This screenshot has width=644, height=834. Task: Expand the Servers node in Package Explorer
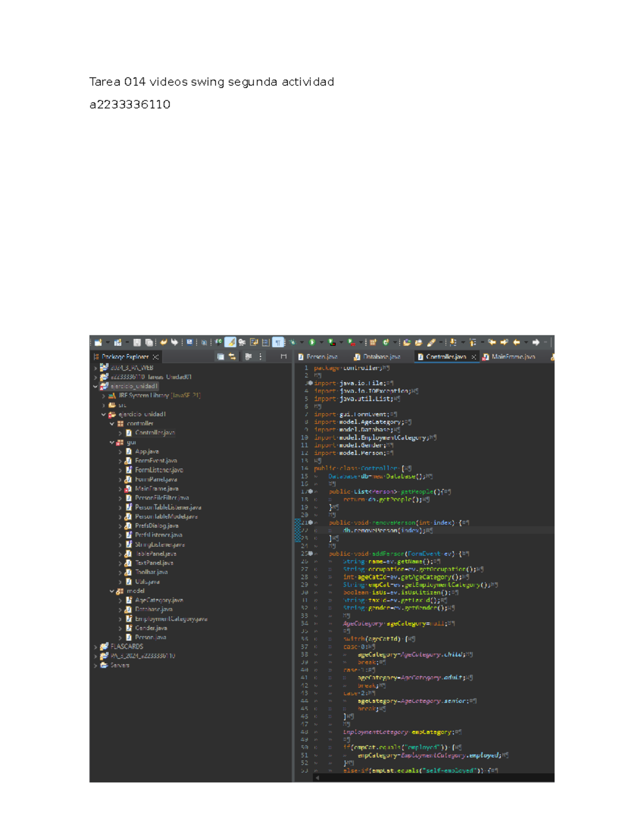pos(97,665)
